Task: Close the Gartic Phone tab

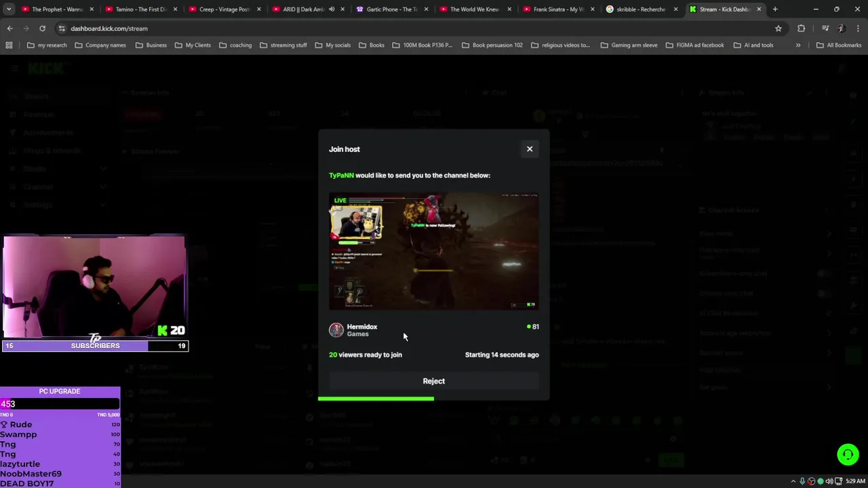Action: (426, 9)
